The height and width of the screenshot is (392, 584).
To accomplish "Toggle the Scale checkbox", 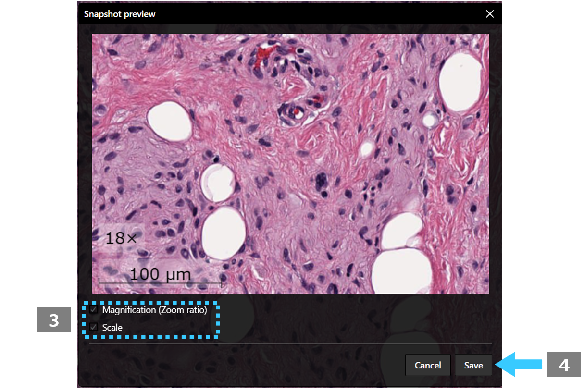I will pos(94,327).
